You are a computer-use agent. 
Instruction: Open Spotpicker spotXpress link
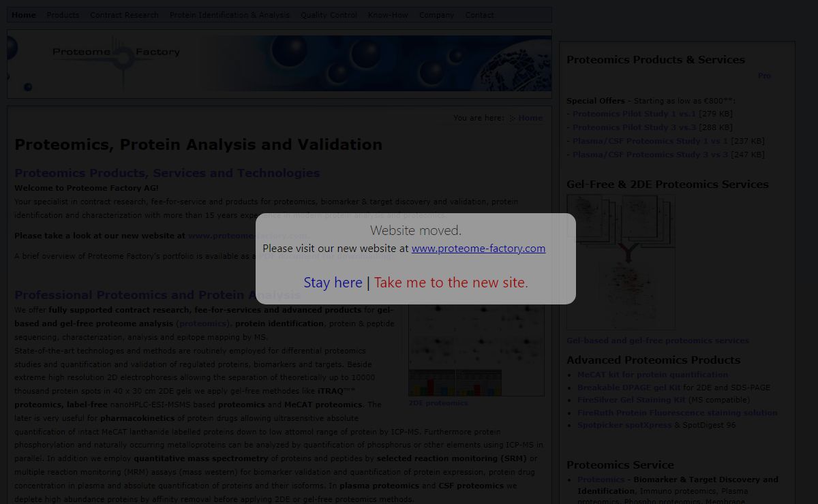click(624, 425)
